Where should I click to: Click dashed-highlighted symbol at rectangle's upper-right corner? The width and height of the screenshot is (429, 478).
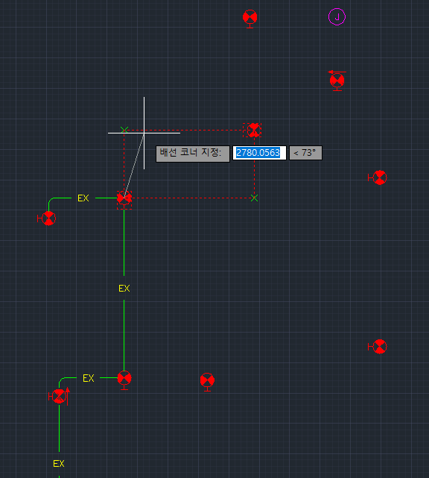pos(254,130)
